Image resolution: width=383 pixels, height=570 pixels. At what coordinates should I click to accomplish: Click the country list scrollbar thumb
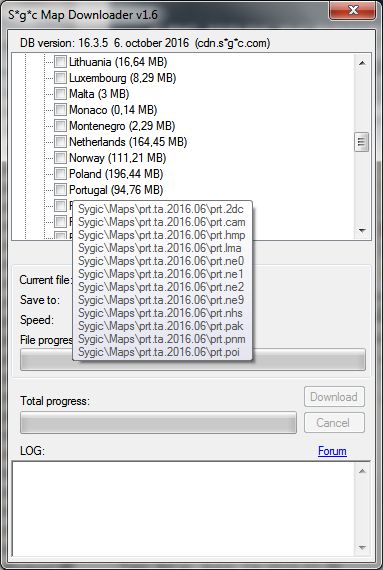tap(362, 142)
